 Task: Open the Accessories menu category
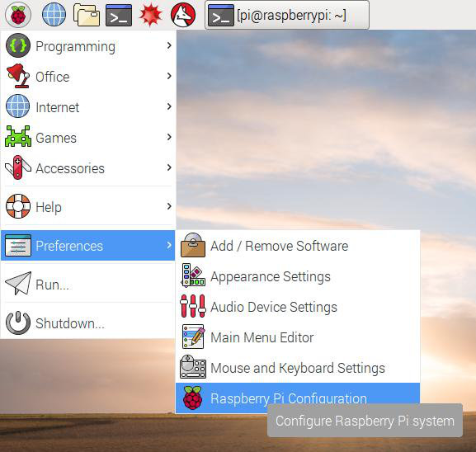pyautogui.click(x=88, y=168)
